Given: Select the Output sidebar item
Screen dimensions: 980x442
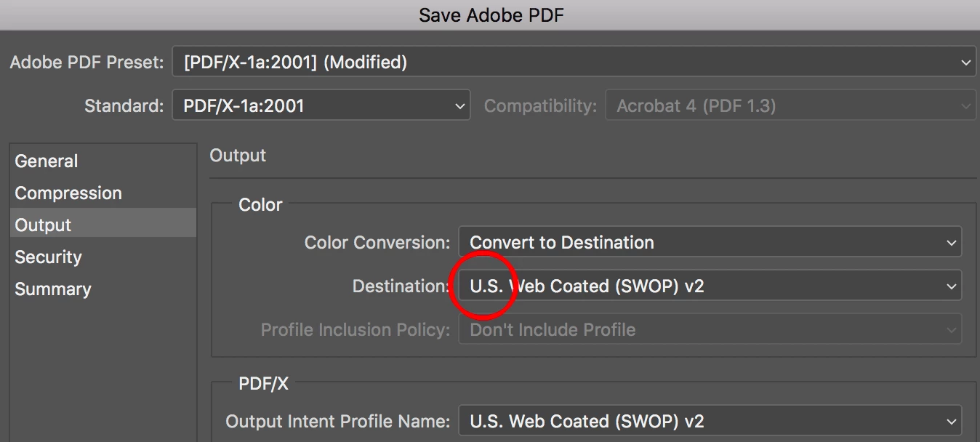Looking at the screenshot, I should point(44,225).
